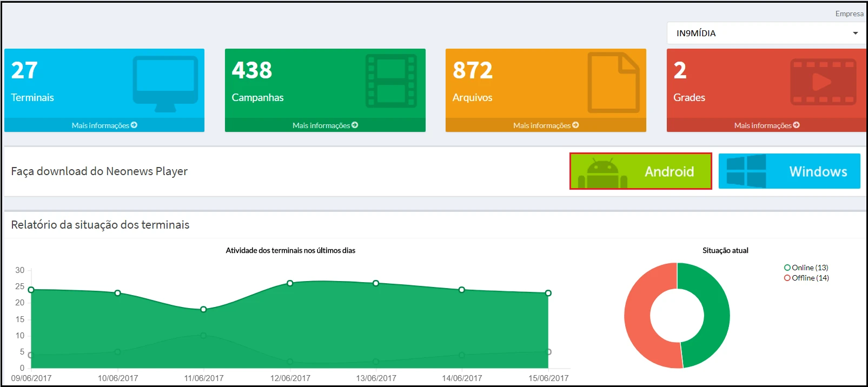Toggle the Offline (14) legend entry
This screenshot has width=868, height=387.
click(806, 278)
